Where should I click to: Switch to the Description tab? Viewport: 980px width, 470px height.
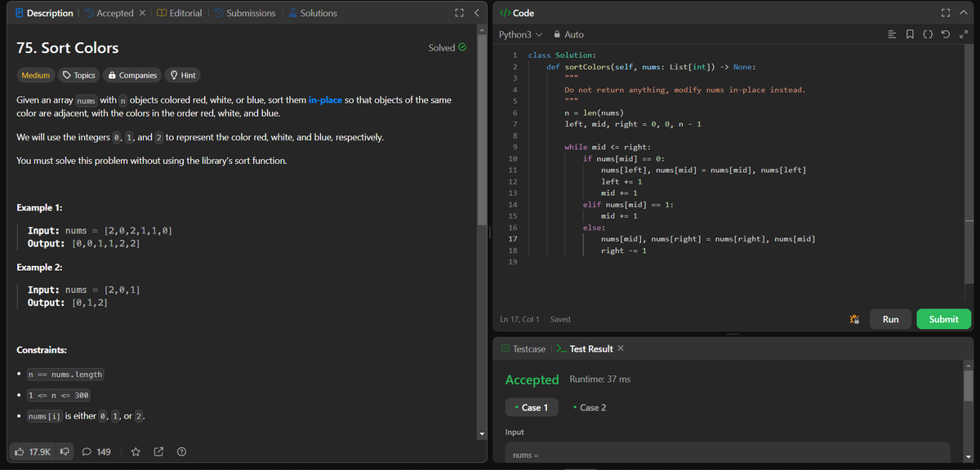coord(43,13)
